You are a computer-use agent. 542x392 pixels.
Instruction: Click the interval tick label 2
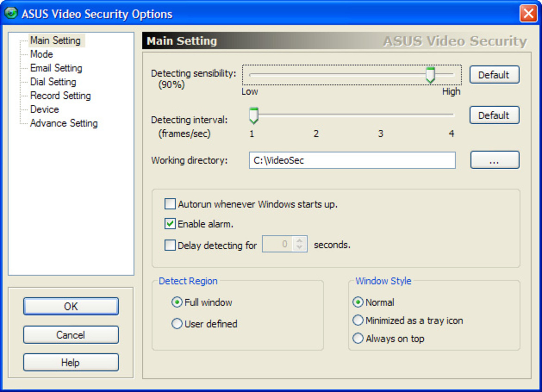point(316,134)
